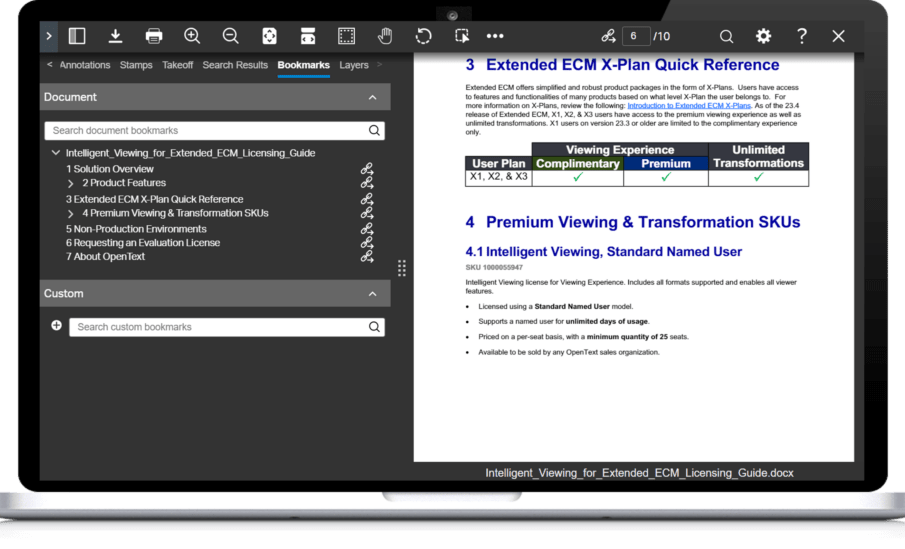The height and width of the screenshot is (549, 905).
Task: Open 6 Requesting an Evaluation License bookmark
Action: (x=143, y=243)
